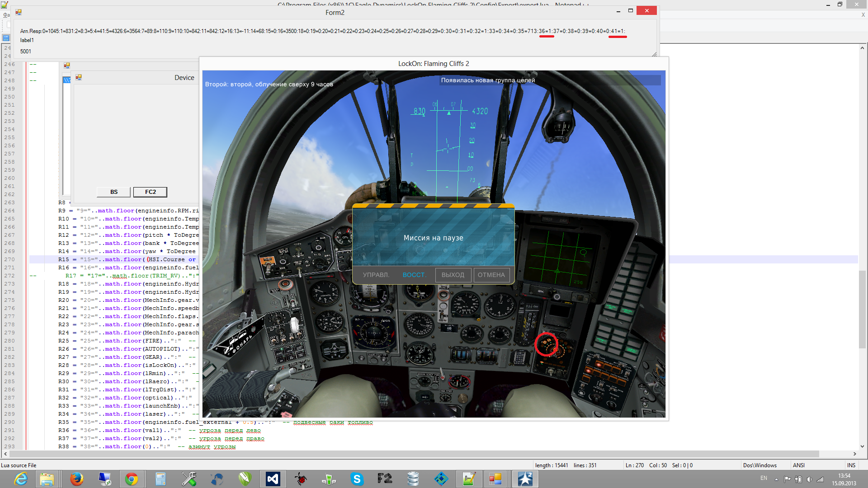The image size is (868, 488).
Task: Open the network signal tray icon
Action: pyautogui.click(x=820, y=479)
